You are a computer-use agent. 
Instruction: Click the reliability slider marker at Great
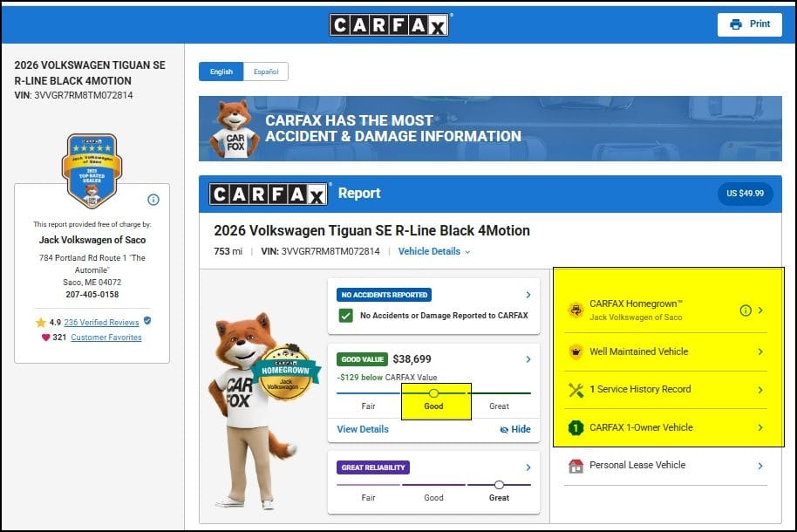coord(499,485)
